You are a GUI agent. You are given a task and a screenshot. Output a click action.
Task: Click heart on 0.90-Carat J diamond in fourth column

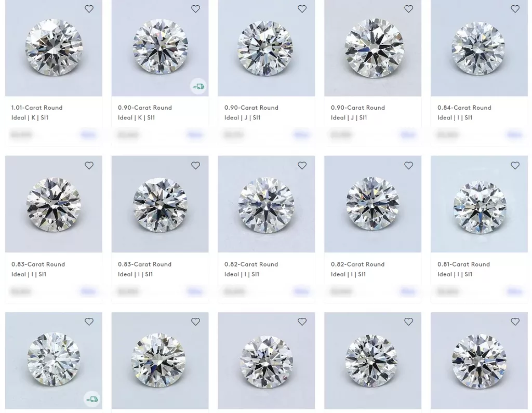click(408, 9)
